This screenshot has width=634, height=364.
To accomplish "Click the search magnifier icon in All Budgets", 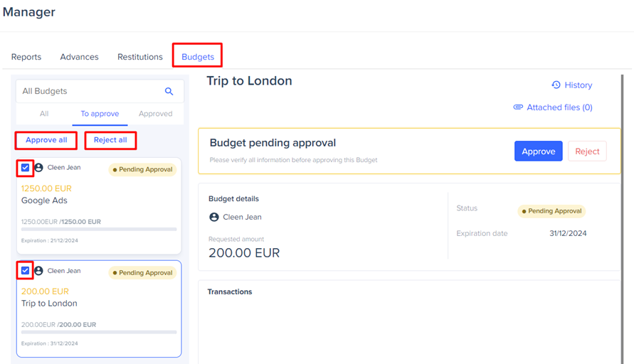I will pyautogui.click(x=169, y=91).
